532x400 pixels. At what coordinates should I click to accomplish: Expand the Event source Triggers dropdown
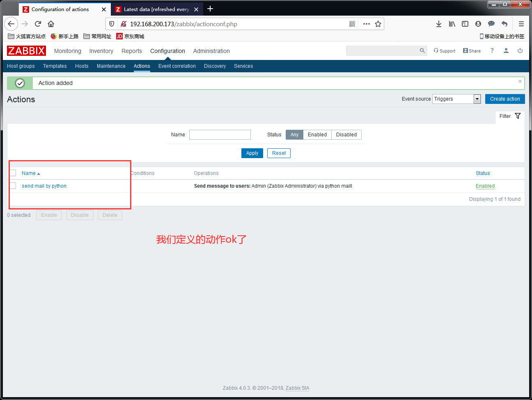pyautogui.click(x=456, y=99)
